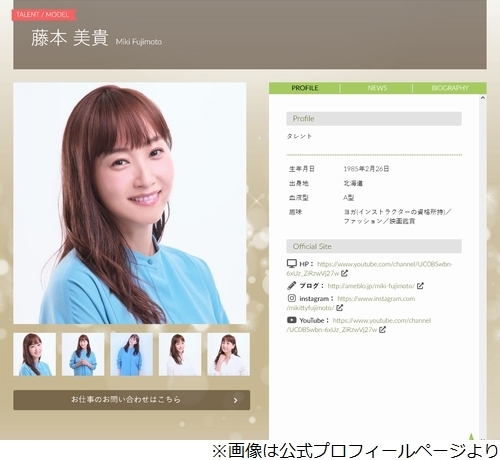Click the Instagram camera icon
The height and width of the screenshot is (460, 500).
coord(292,298)
